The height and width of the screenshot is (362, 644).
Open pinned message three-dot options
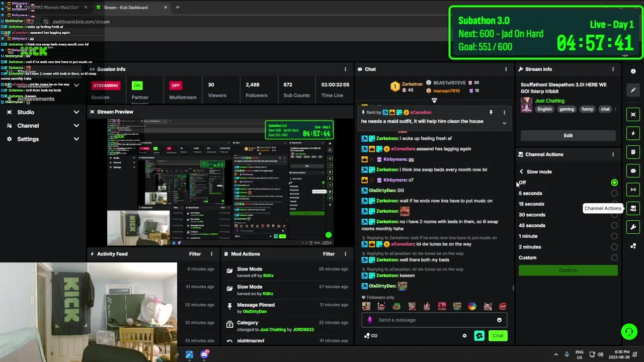tap(504, 113)
